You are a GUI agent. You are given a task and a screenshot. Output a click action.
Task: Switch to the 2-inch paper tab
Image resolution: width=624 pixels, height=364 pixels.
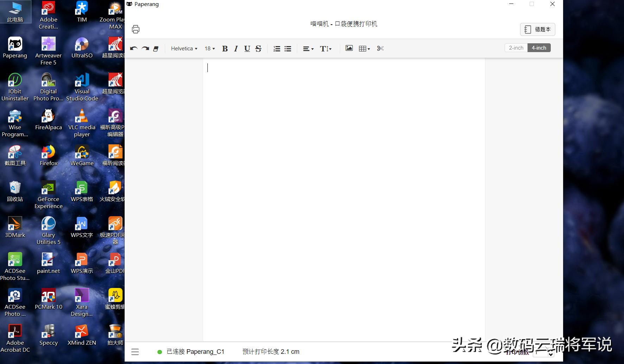click(x=516, y=48)
